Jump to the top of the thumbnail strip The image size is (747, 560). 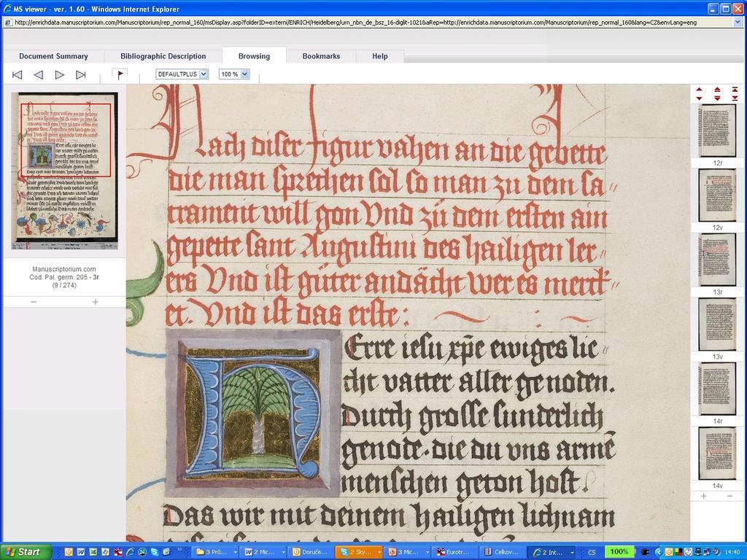[735, 90]
